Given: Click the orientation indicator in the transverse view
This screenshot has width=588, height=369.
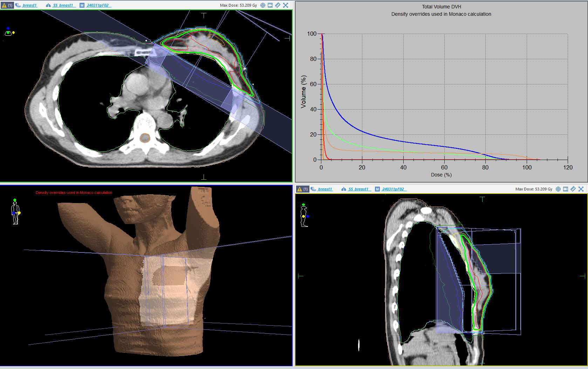Looking at the screenshot, I should (9, 32).
